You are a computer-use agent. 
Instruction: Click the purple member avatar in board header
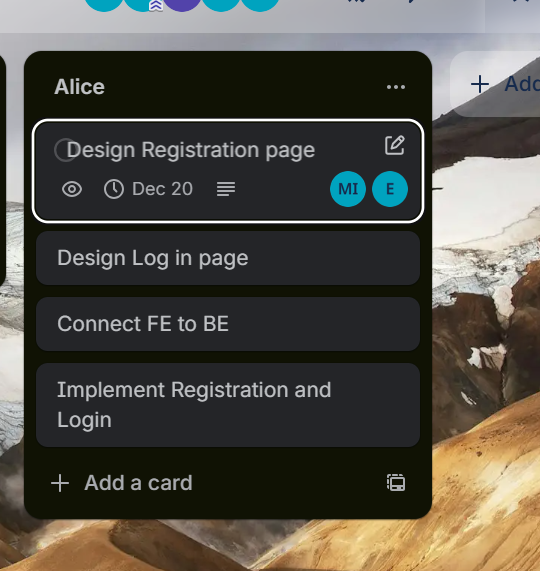click(x=182, y=4)
